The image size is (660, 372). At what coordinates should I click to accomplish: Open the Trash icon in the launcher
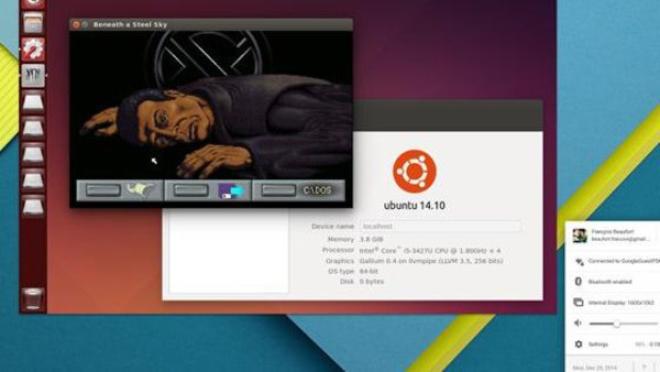pos(33,298)
